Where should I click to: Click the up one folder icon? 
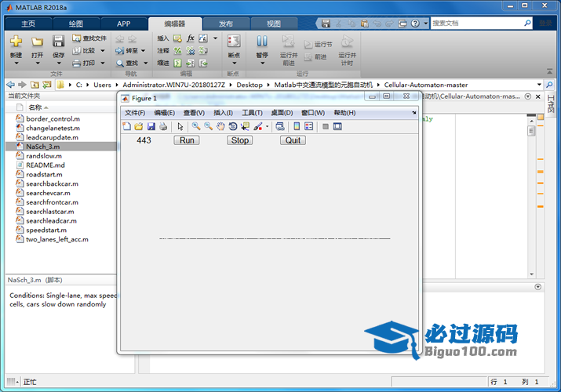(x=35, y=85)
